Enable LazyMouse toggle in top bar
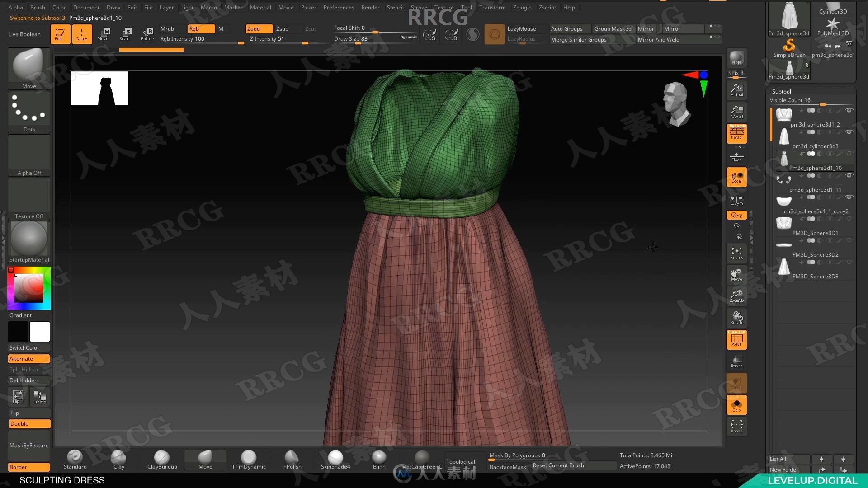868x488 pixels. (x=522, y=28)
